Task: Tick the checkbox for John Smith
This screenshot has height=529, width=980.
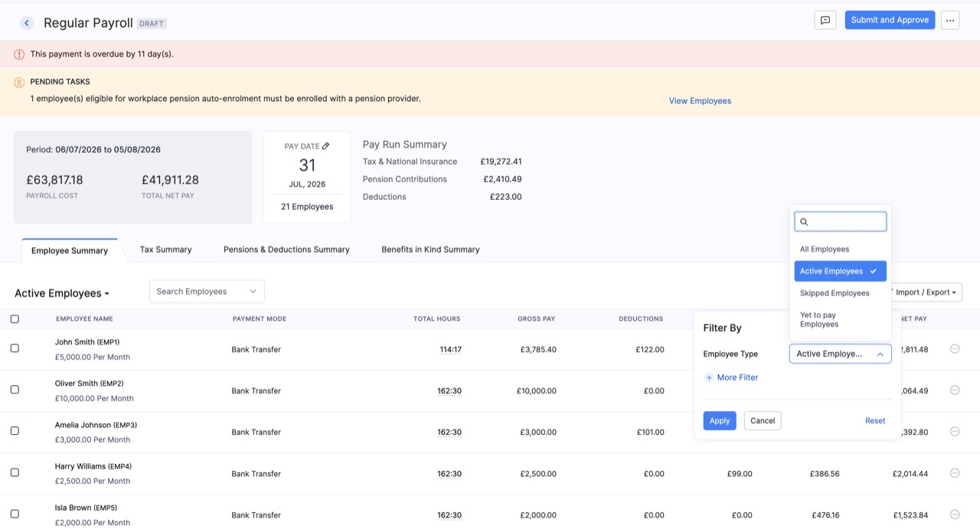Action: [x=15, y=348]
